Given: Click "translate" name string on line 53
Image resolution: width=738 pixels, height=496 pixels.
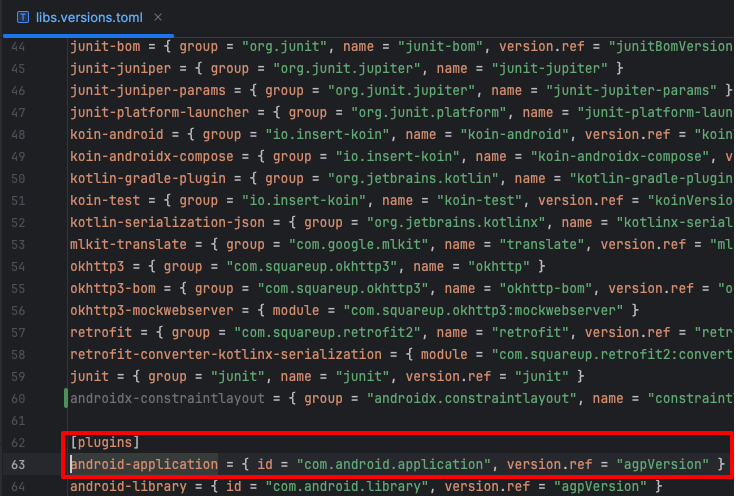Looking at the screenshot, I should [x=542, y=245].
